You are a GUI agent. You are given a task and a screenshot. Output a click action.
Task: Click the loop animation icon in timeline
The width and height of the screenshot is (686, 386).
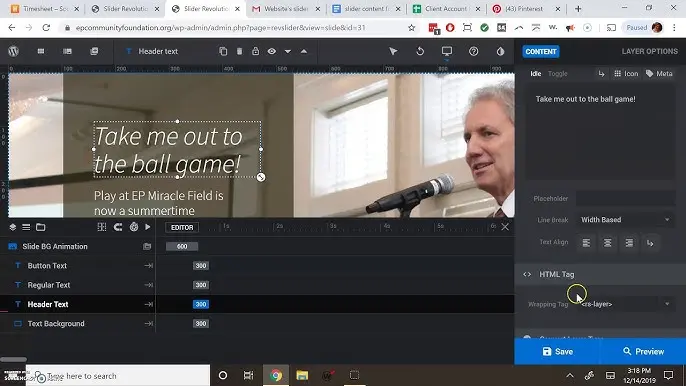click(x=118, y=227)
